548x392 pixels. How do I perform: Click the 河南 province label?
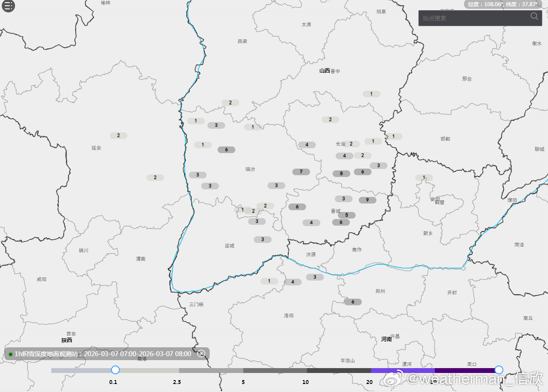387,339
